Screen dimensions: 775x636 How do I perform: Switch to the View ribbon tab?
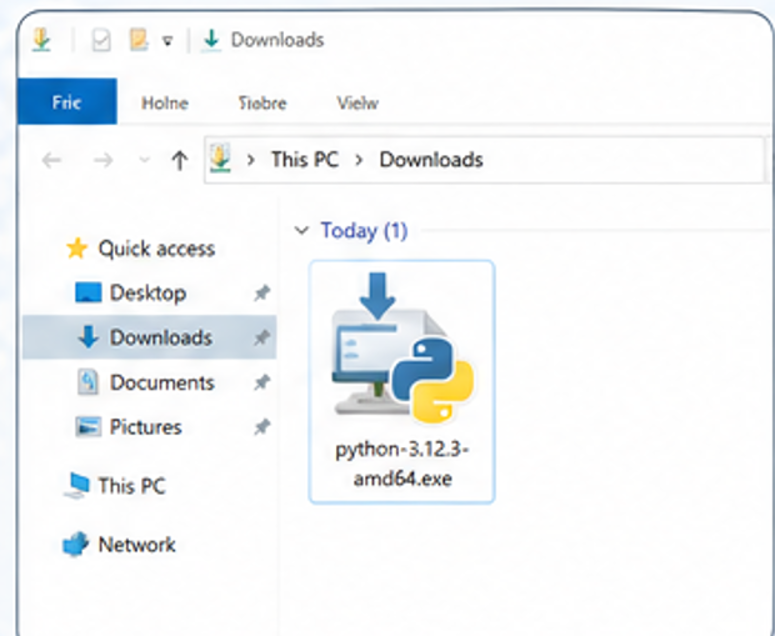[x=358, y=103]
